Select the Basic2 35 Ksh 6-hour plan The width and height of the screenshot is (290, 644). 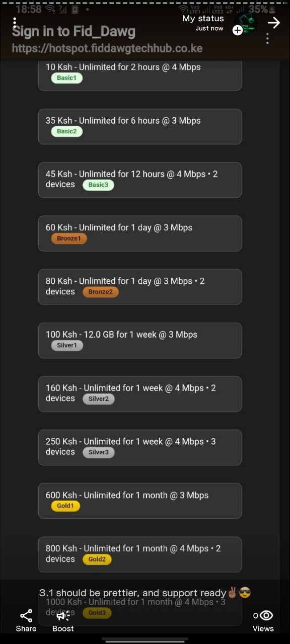(140, 126)
